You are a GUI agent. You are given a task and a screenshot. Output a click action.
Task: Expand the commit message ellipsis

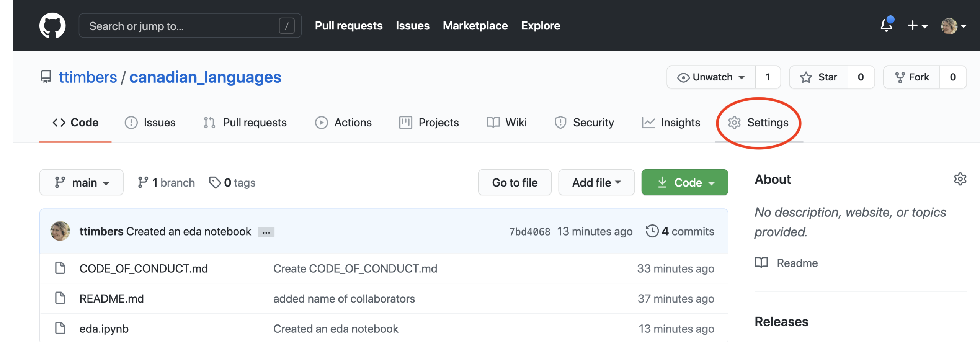pyautogui.click(x=266, y=232)
